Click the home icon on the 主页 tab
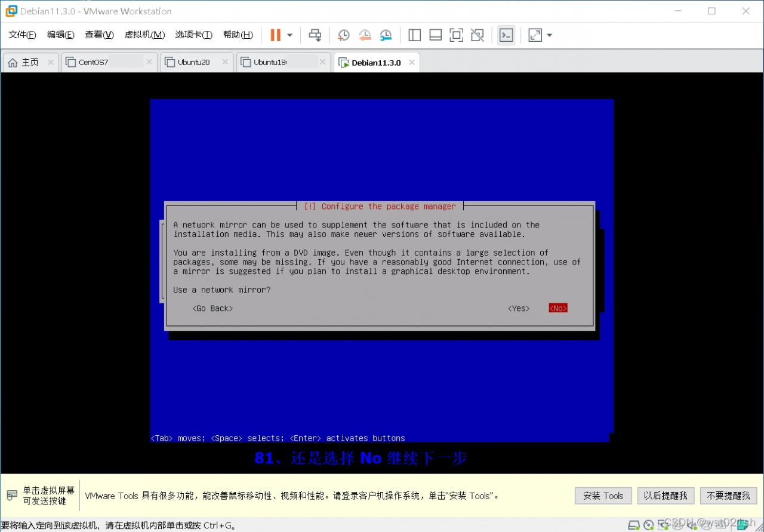 click(13, 62)
